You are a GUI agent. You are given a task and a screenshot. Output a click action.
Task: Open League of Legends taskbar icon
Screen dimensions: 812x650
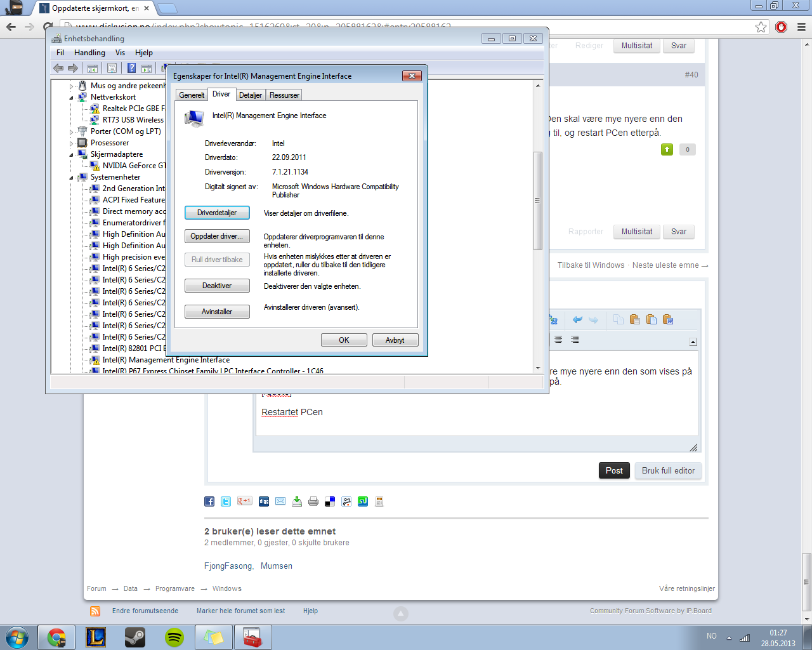tap(96, 637)
